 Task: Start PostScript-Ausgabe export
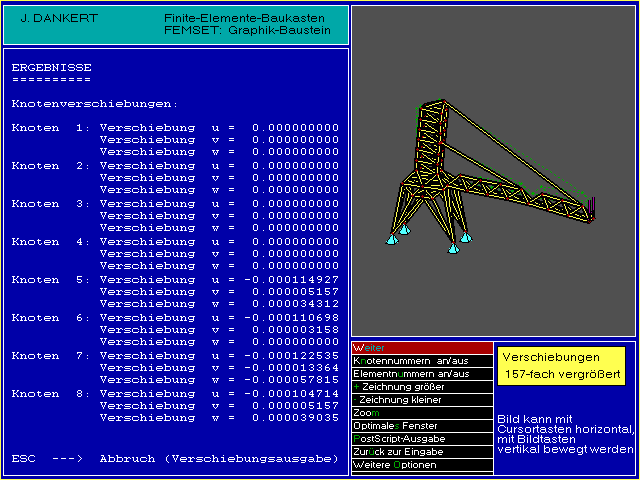422,438
